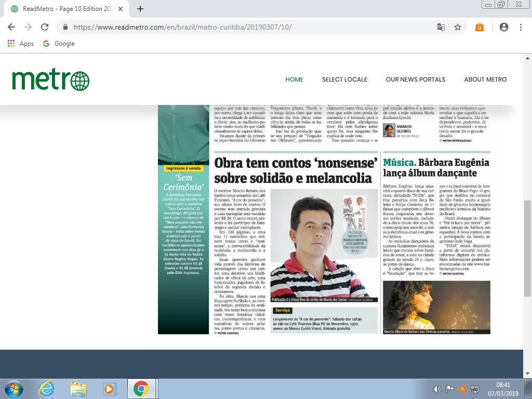Reload the current page

(x=45, y=27)
